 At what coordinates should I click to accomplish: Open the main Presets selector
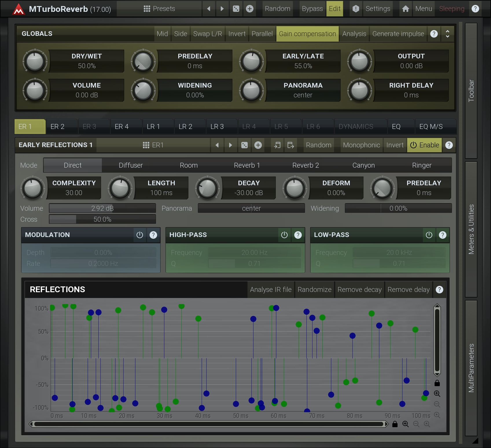[x=159, y=9]
